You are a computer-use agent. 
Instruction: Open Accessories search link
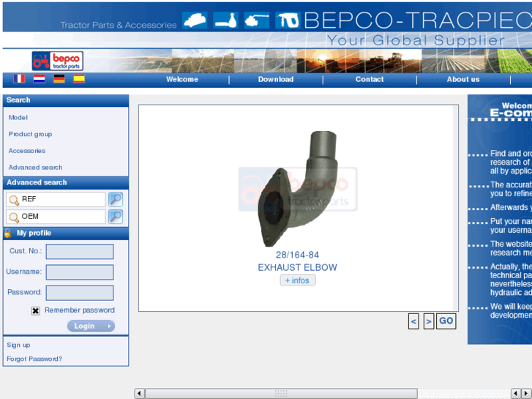27,151
